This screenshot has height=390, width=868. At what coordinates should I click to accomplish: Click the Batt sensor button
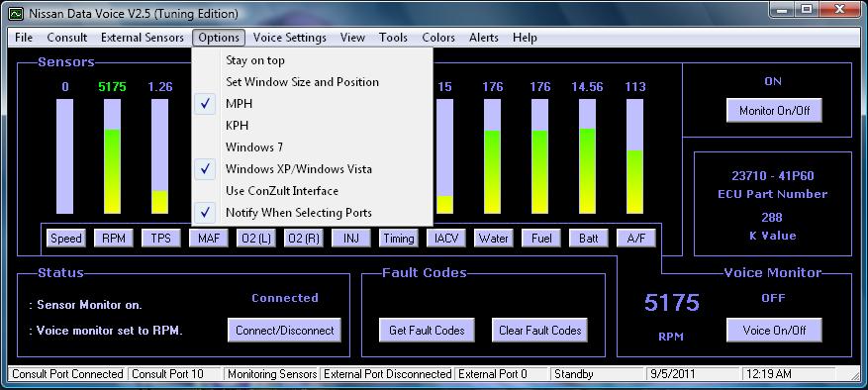pos(589,239)
